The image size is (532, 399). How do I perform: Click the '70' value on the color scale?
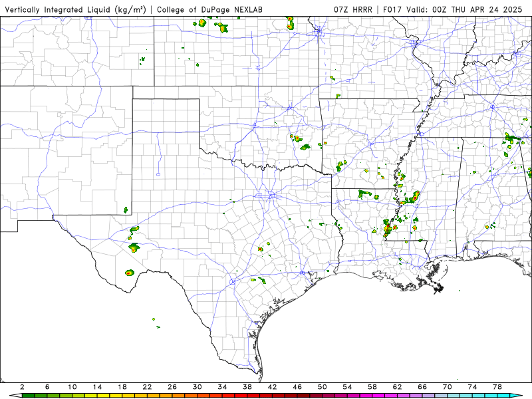click(x=447, y=387)
